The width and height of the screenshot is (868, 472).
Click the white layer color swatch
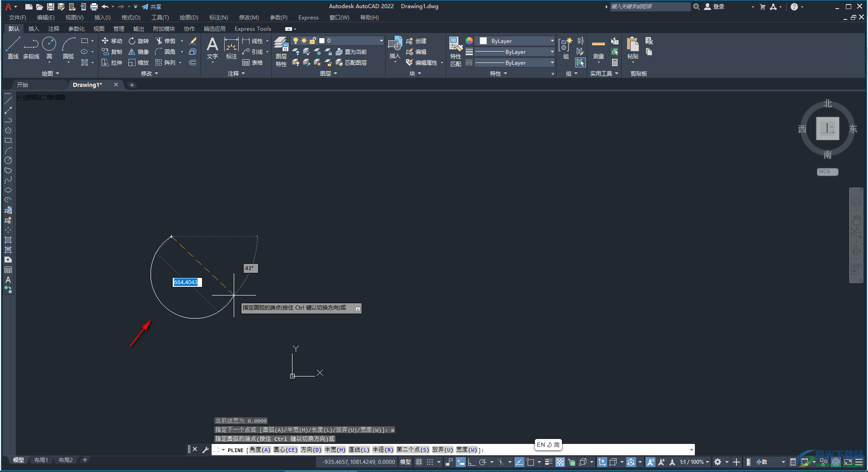322,41
